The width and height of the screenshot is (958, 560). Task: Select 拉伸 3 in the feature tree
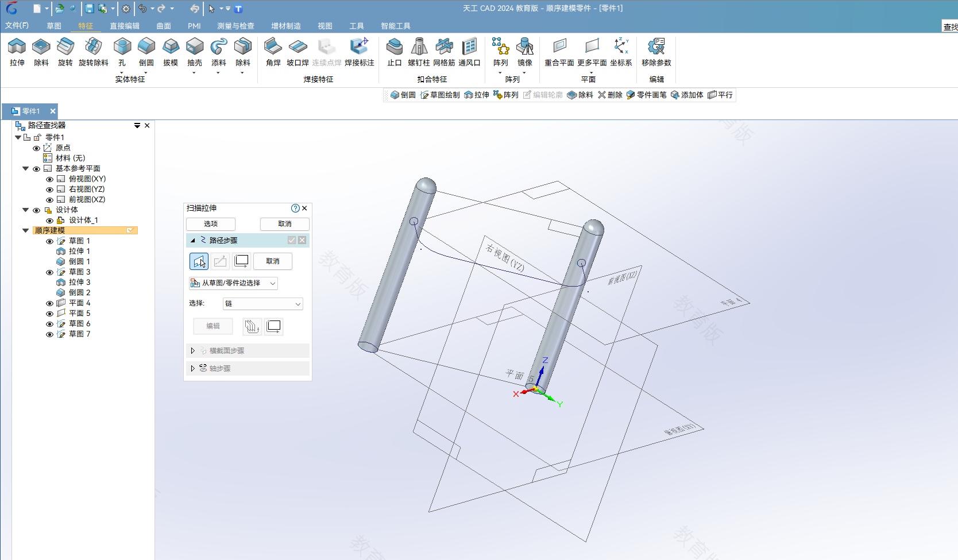pyautogui.click(x=79, y=283)
